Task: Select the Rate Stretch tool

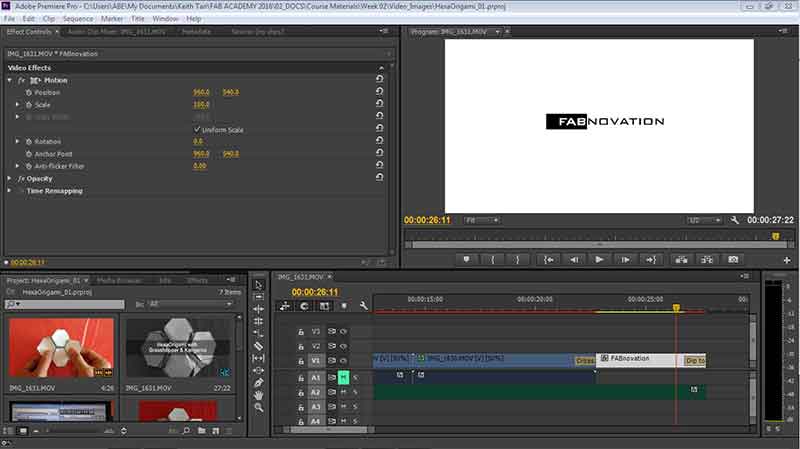Action: (259, 334)
